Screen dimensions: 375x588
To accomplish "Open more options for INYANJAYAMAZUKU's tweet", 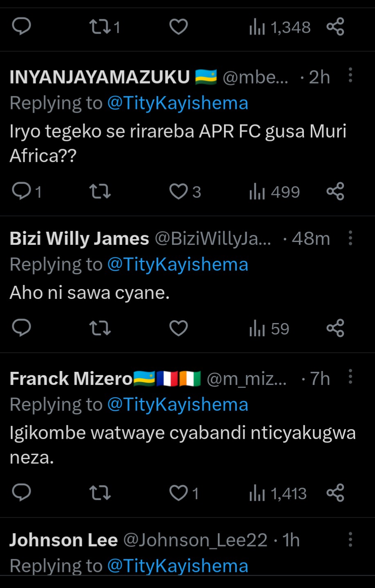I will click(x=350, y=76).
